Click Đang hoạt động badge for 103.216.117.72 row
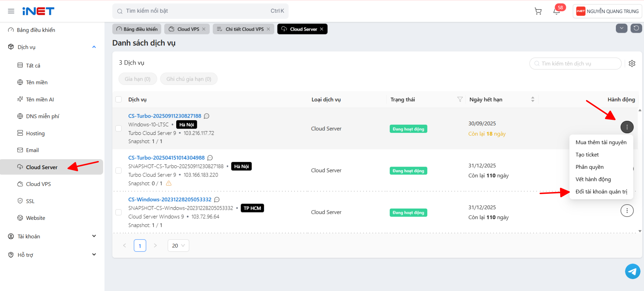The height and width of the screenshot is (291, 644). click(408, 129)
